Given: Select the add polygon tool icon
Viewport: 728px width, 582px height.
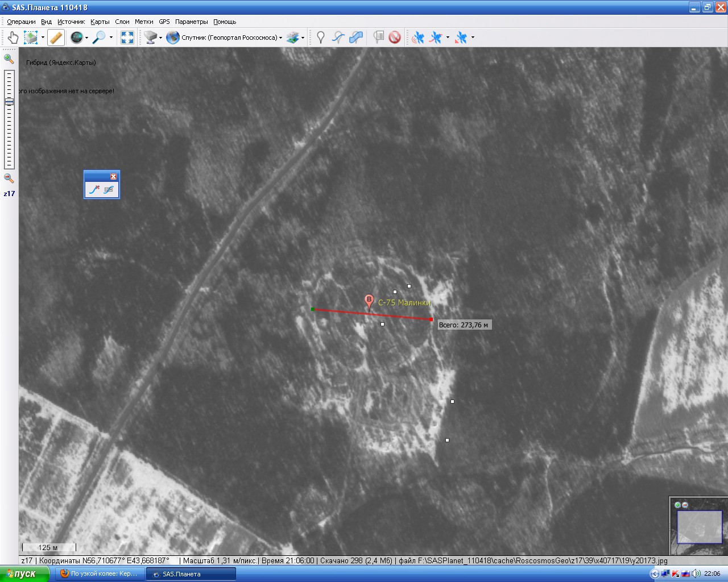Looking at the screenshot, I should tap(356, 38).
